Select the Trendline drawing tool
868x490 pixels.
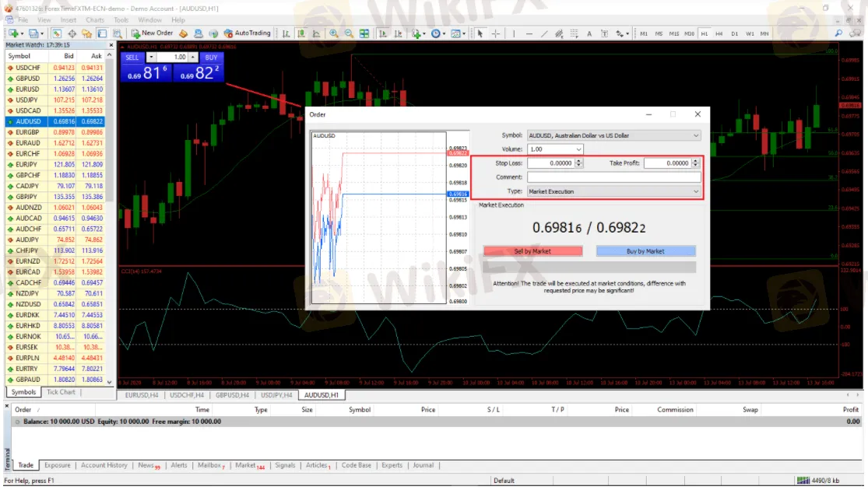coord(544,33)
